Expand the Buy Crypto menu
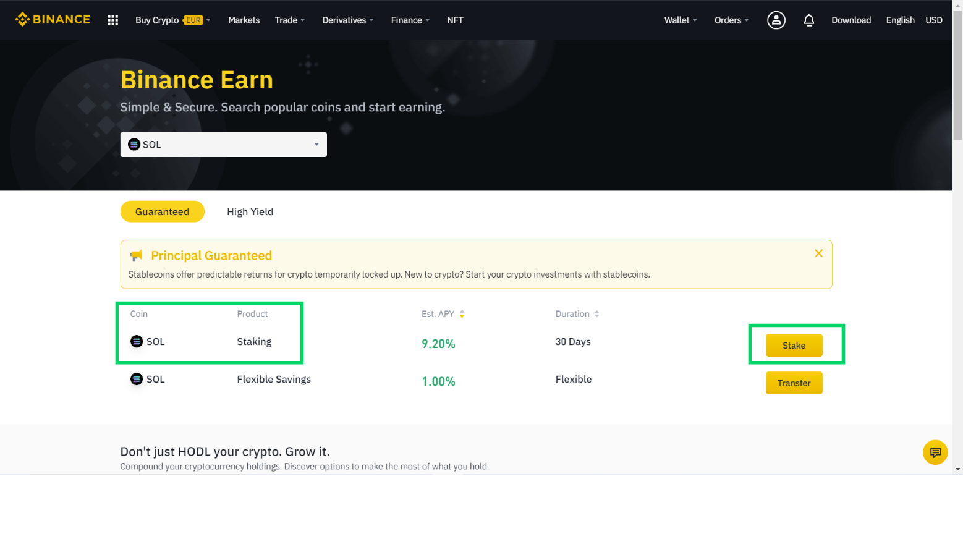 click(x=173, y=20)
